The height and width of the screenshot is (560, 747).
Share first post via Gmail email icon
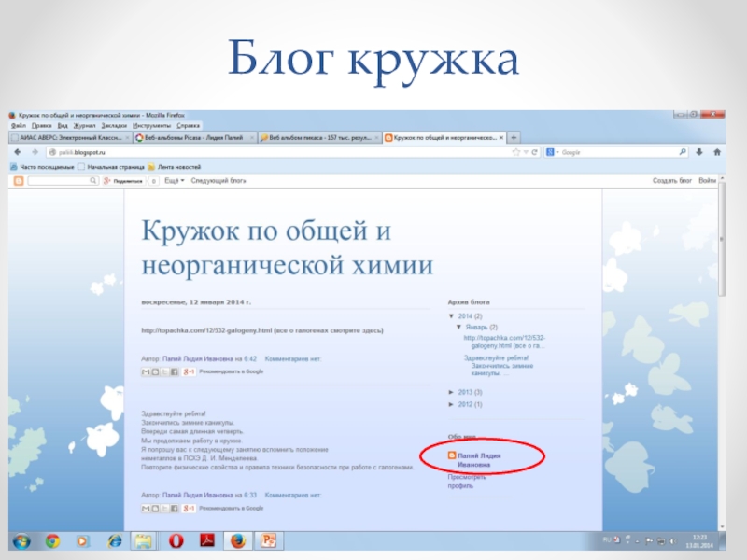click(146, 372)
